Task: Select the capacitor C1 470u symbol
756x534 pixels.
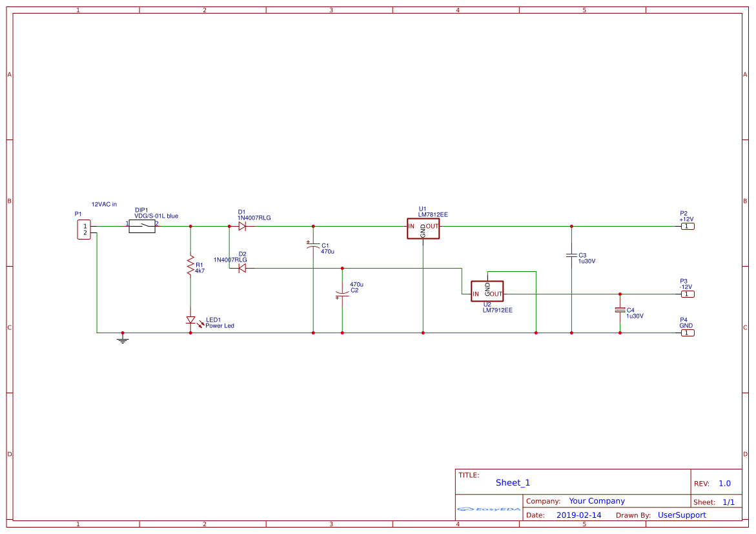Action: [x=313, y=245]
